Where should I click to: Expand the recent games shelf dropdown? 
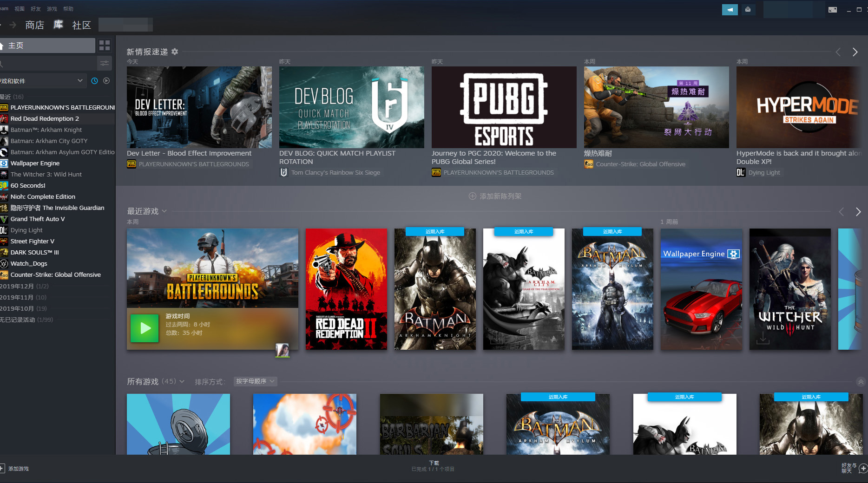pyautogui.click(x=164, y=211)
